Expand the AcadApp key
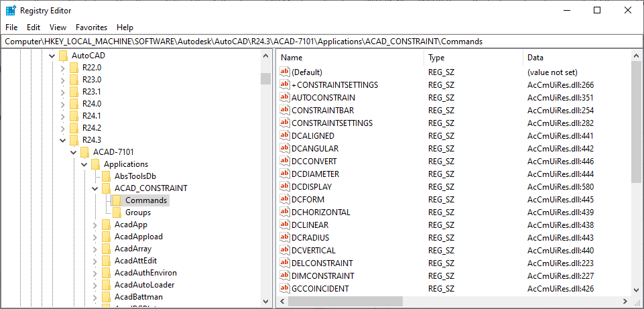Image resolution: width=644 pixels, height=309 pixels. 95,225
